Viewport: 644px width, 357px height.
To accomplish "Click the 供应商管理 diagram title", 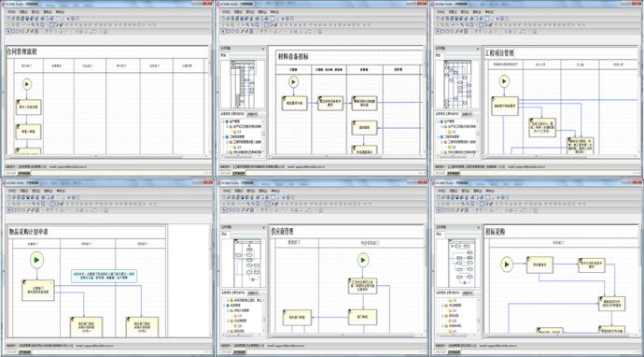I will click(x=282, y=232).
